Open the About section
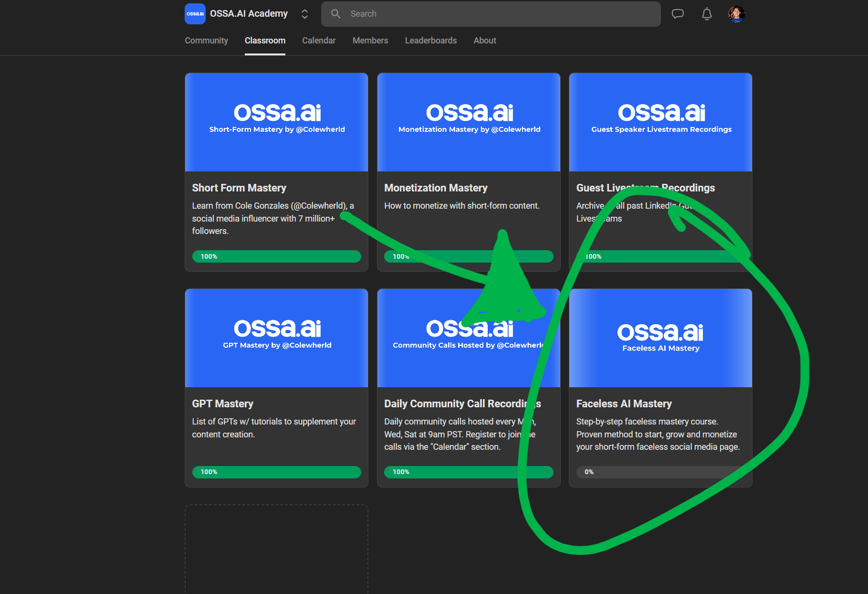 484,41
